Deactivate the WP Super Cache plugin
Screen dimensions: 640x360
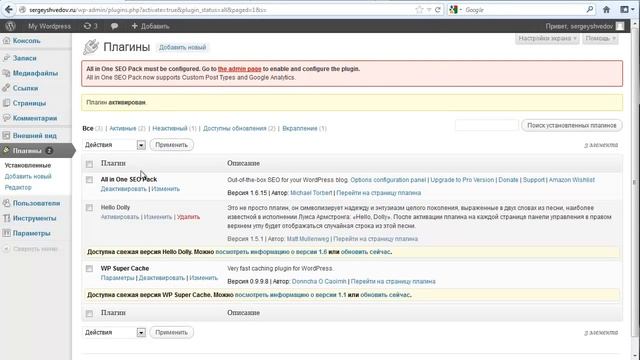pyautogui.click(x=162, y=278)
